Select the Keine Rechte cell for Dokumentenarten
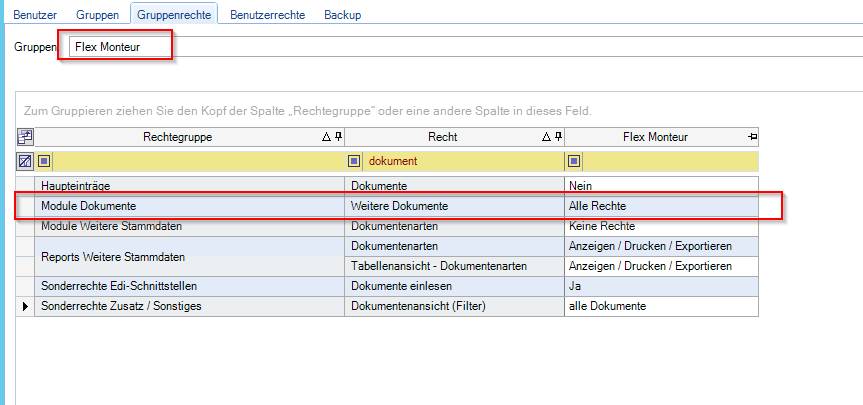 (x=661, y=226)
